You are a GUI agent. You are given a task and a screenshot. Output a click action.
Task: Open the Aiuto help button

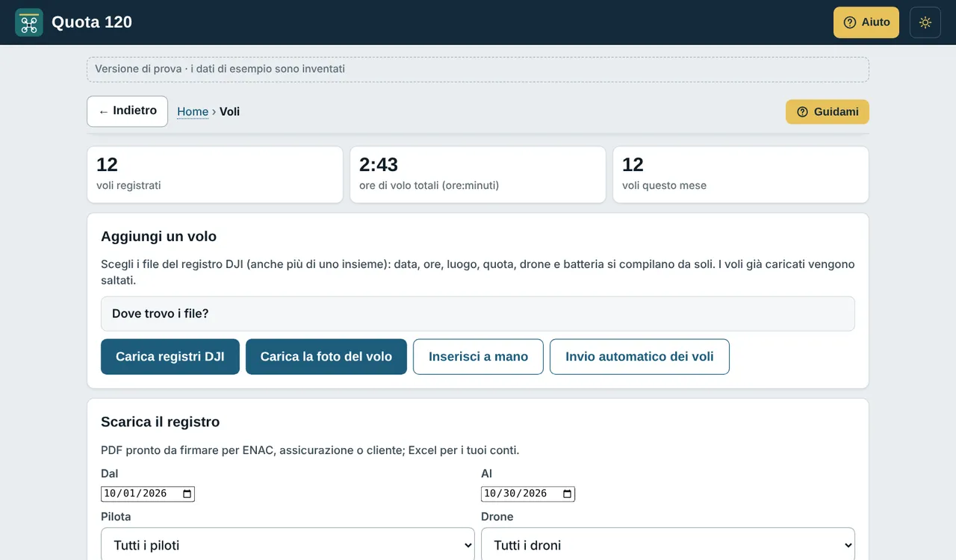click(x=866, y=22)
